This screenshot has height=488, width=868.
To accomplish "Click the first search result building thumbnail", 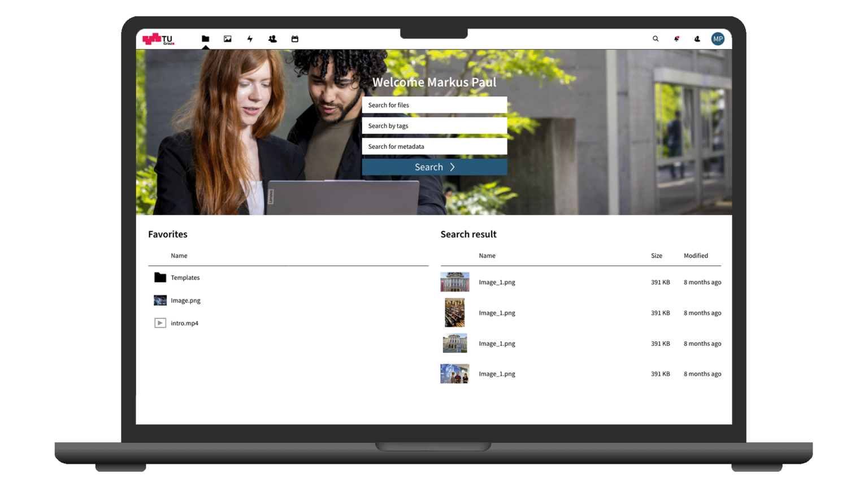I will coord(455,282).
